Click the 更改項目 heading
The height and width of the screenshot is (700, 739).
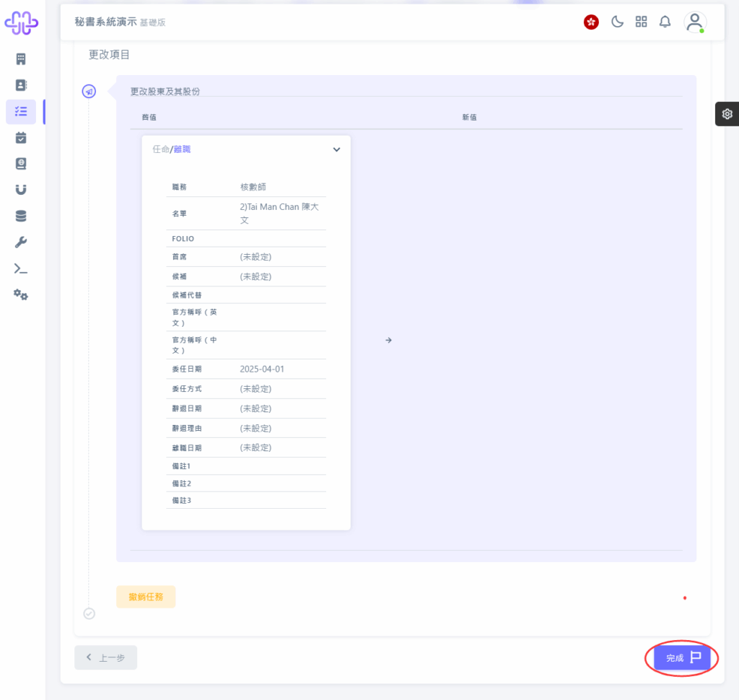[110, 55]
